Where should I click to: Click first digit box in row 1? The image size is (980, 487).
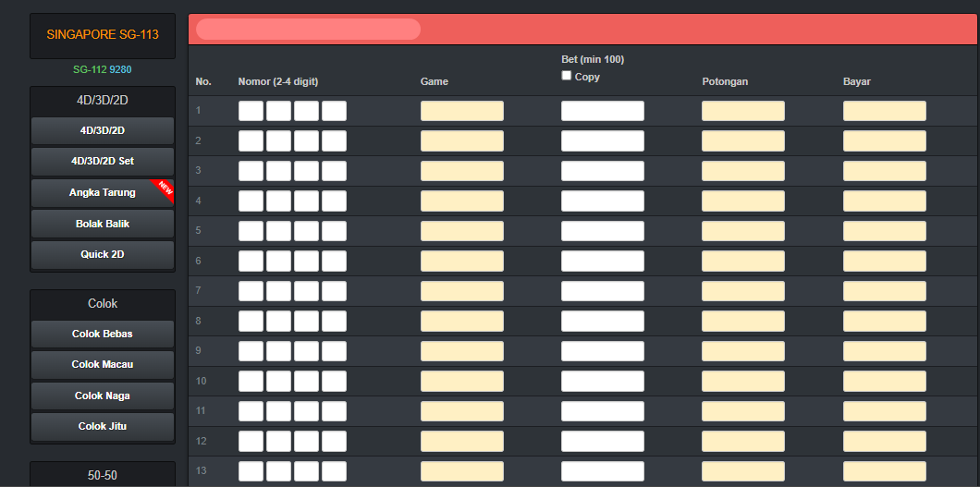tap(251, 111)
